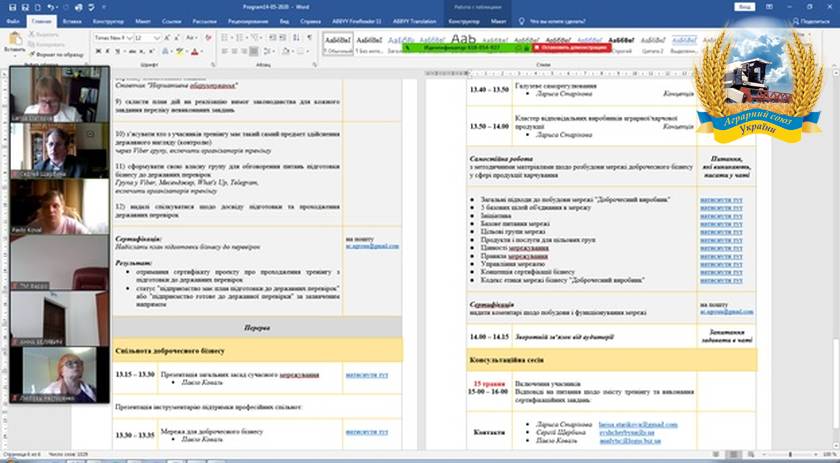The height and width of the screenshot is (463, 840).
Task: Insert a numbered list
Action: tap(239, 38)
